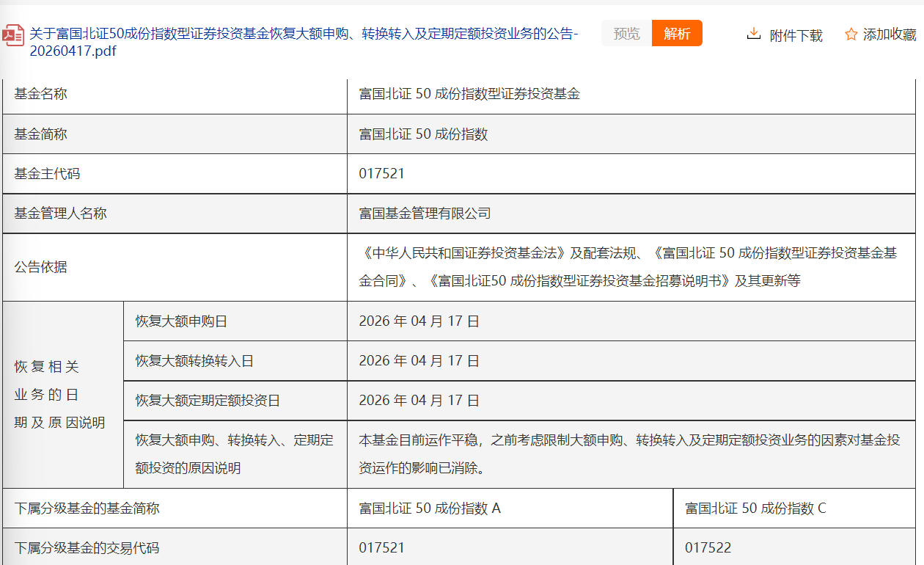Select the 富国北证 50 成份指数 C cell
Screen dimensions: 924x565
click(755, 508)
